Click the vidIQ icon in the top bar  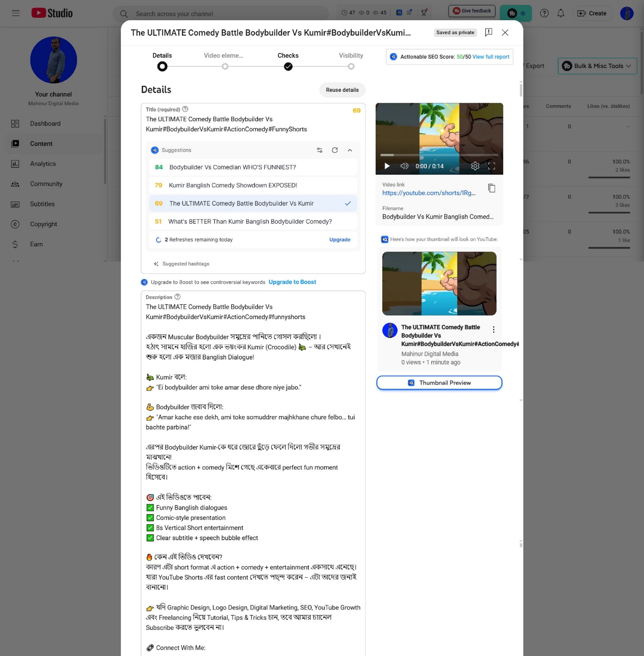tap(399, 13)
